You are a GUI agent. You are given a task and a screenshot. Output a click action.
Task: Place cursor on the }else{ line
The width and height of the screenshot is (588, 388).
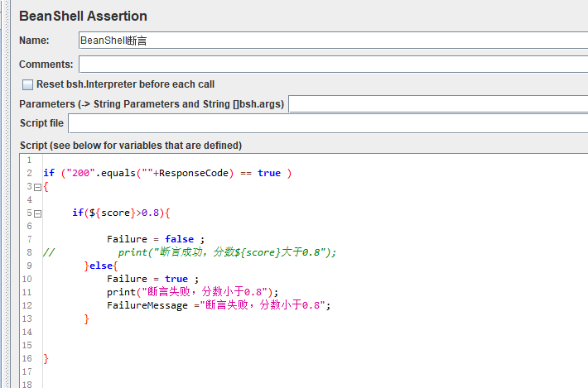tap(102, 266)
